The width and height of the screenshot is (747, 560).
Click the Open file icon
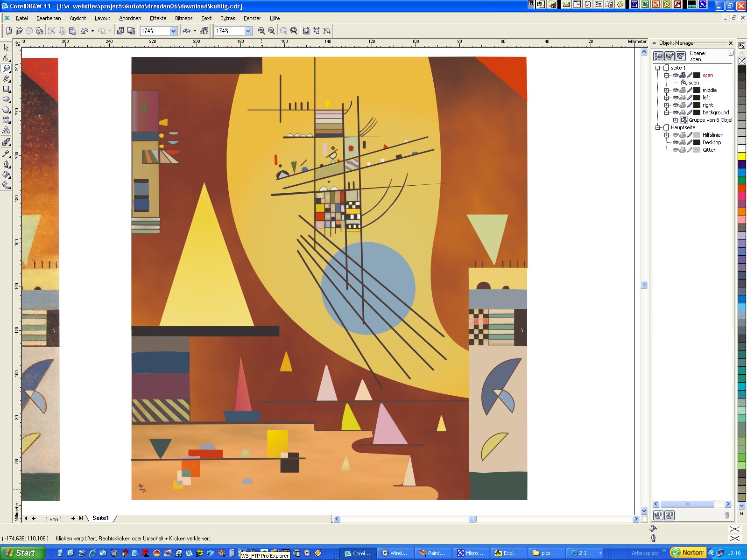(19, 31)
